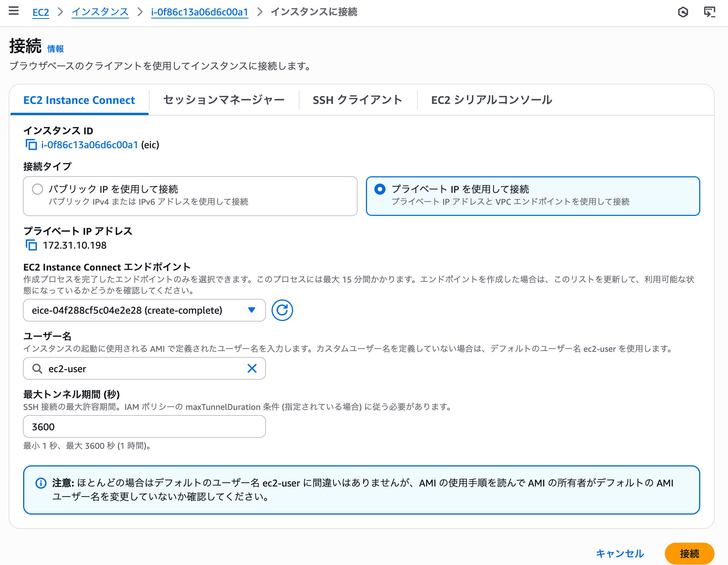
Task: Go to the インスタンス breadcrumb link
Action: click(x=100, y=12)
